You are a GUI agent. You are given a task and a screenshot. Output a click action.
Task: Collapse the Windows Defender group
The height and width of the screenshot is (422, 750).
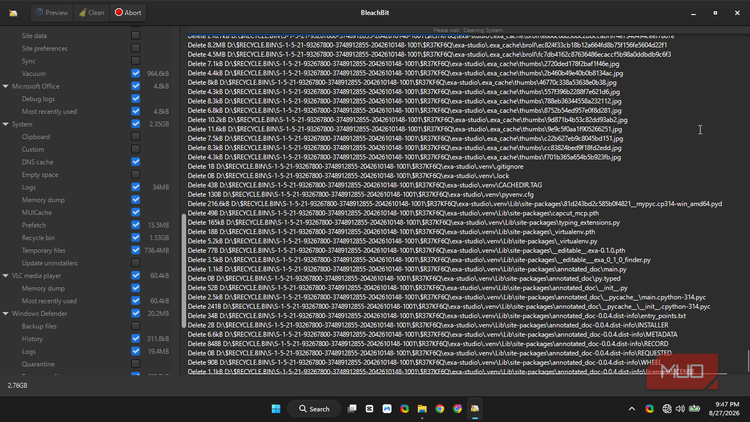[6, 313]
